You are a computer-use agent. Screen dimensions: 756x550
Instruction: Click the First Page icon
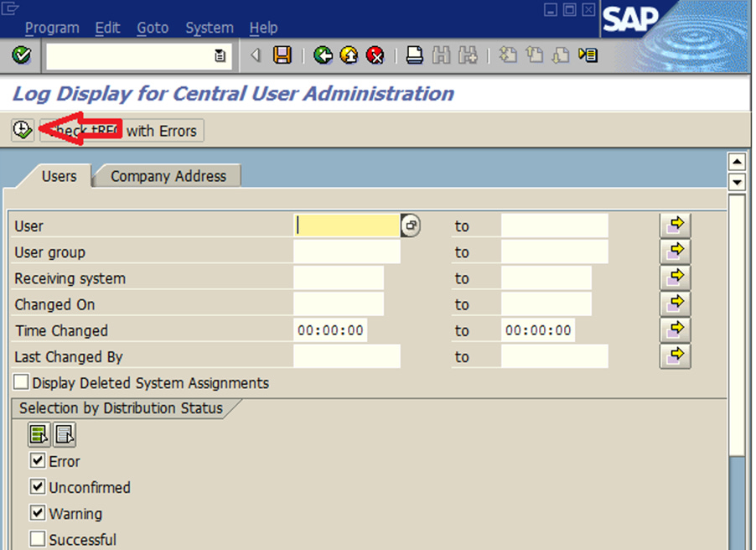508,55
